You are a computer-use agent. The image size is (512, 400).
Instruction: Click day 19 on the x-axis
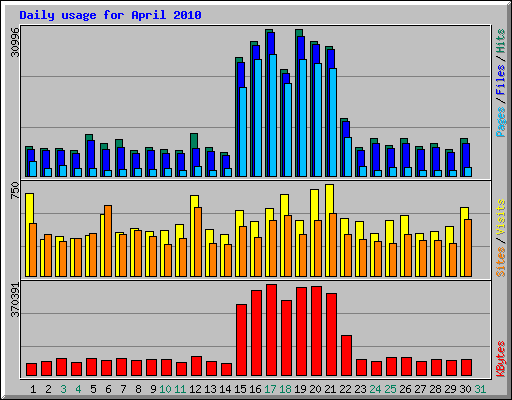coord(300,389)
